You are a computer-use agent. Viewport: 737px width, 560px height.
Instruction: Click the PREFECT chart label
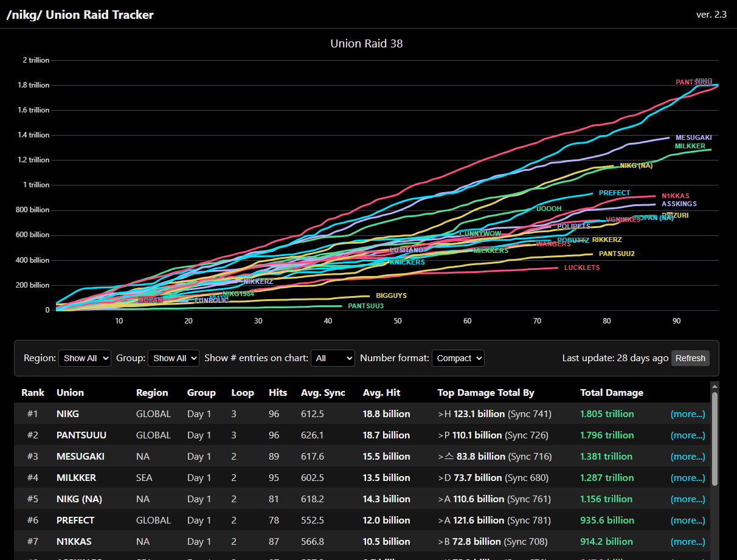click(615, 193)
